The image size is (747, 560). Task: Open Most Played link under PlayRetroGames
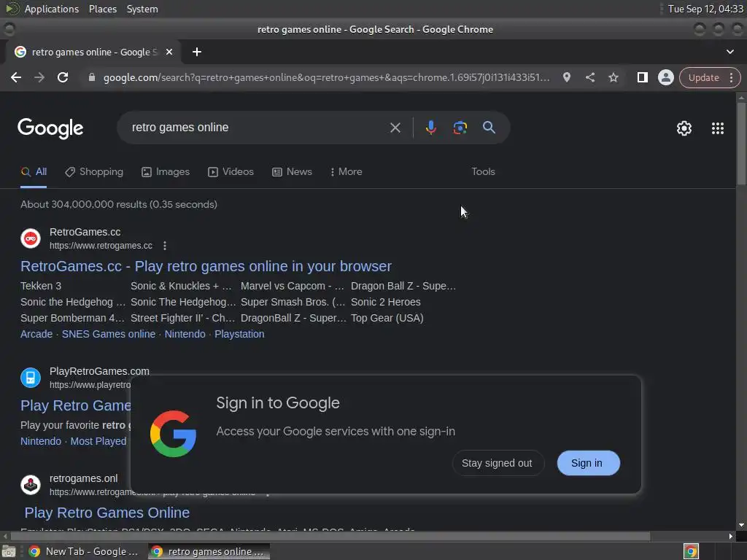point(98,441)
